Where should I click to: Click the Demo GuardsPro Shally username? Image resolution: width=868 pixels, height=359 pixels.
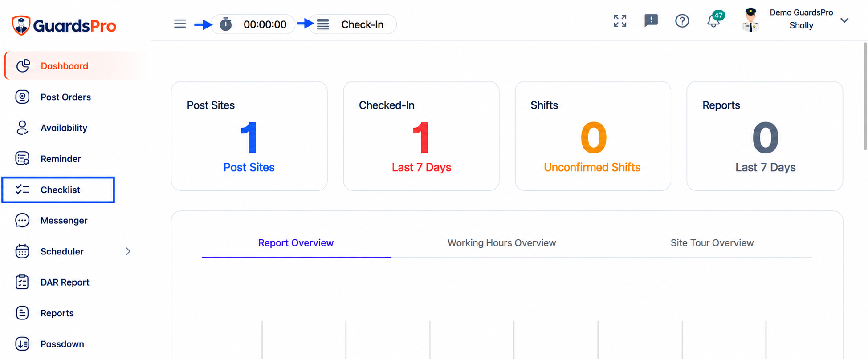tap(801, 19)
